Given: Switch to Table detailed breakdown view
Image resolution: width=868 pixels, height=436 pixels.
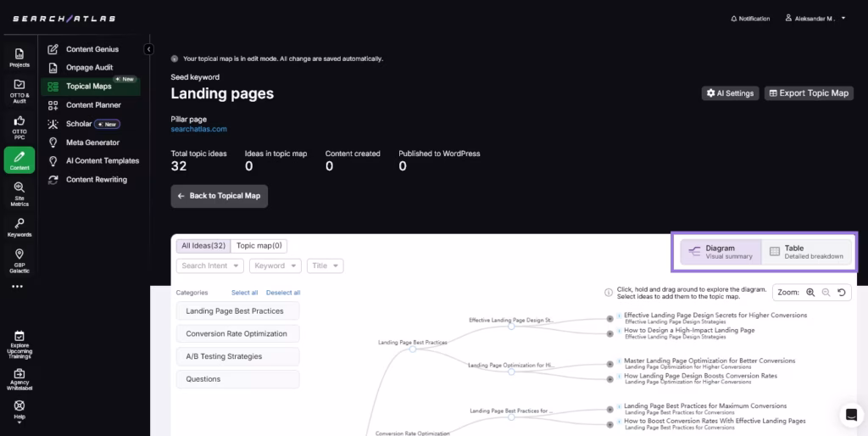Looking at the screenshot, I should pyautogui.click(x=806, y=252).
